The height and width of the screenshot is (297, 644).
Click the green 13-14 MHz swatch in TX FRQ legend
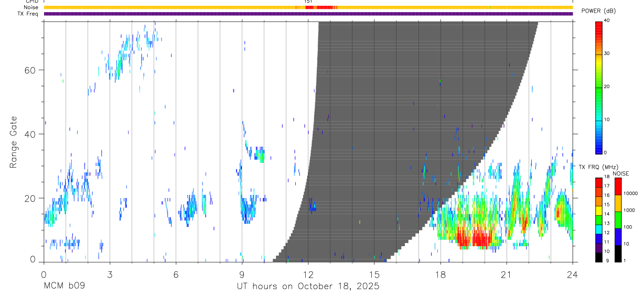pyautogui.click(x=598, y=219)
